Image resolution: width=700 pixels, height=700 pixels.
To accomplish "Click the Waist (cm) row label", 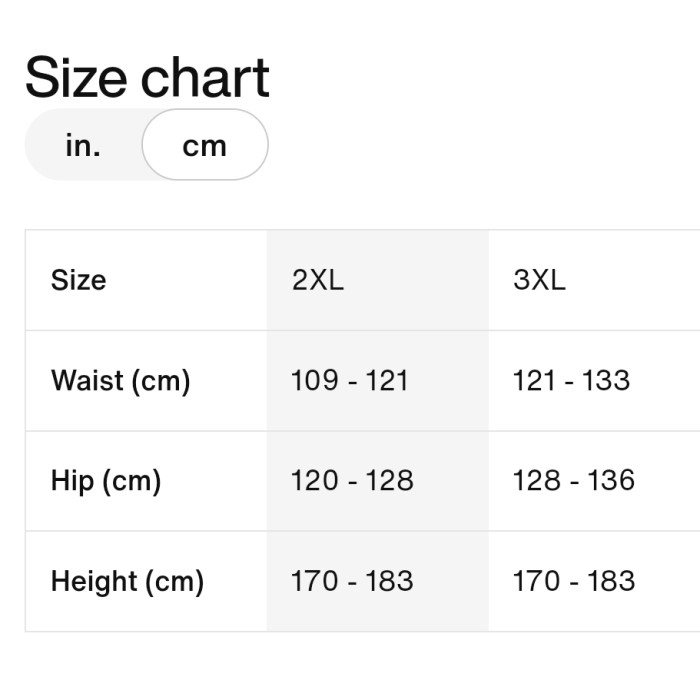I will pyautogui.click(x=121, y=381).
